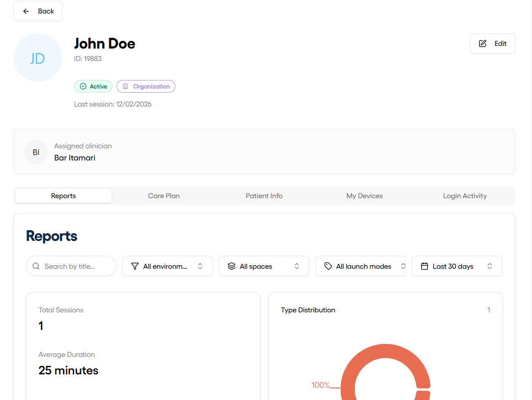Switch to the Login Activity tab
The image size is (532, 400).
coord(465,196)
